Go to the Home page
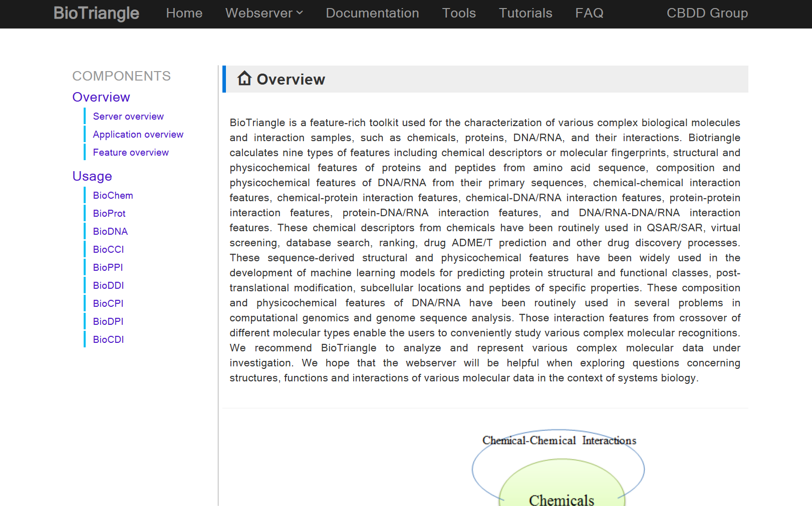The height and width of the screenshot is (506, 812). [x=184, y=13]
